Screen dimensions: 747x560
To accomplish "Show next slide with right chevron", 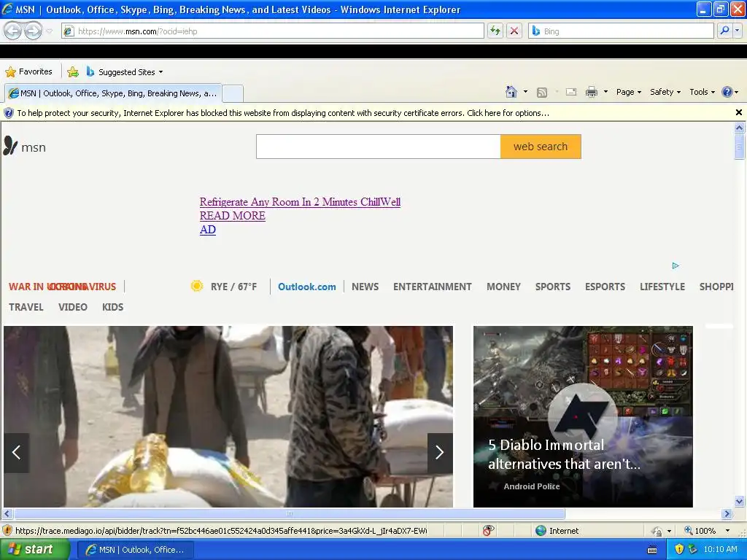I will [x=440, y=452].
